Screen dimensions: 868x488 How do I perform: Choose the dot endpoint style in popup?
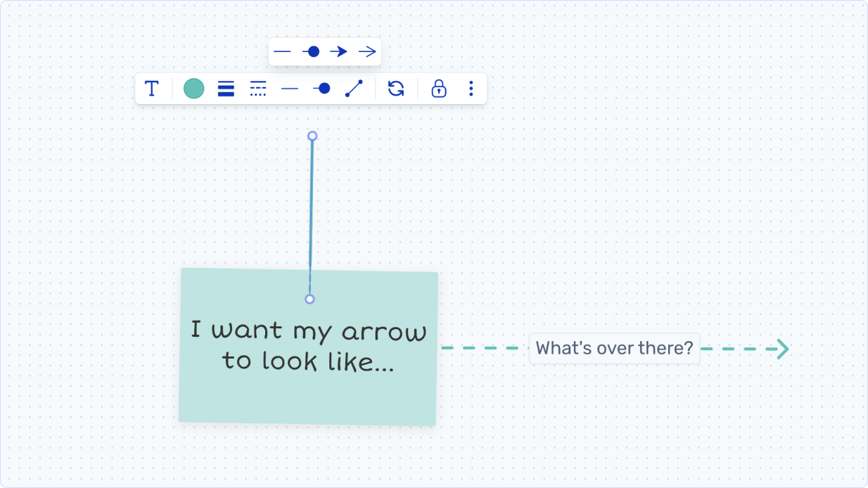[311, 52]
